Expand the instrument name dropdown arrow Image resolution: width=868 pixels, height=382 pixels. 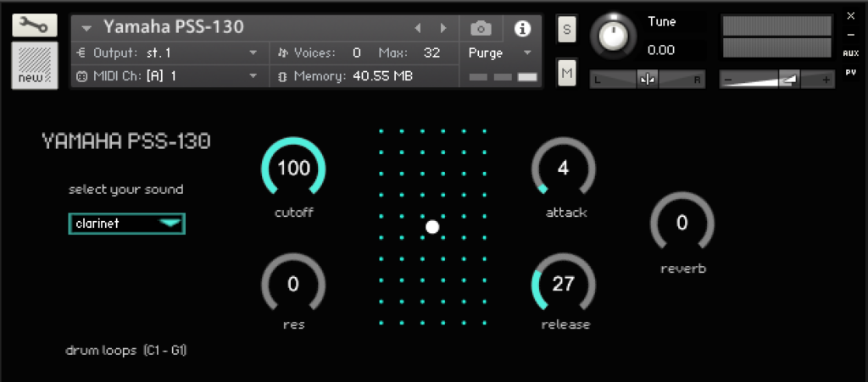[87, 28]
